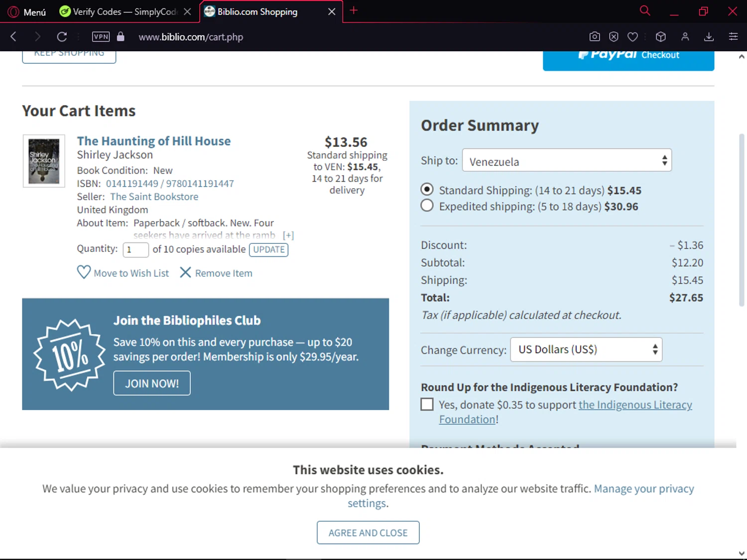Expand the About Item description with [+]
This screenshot has height=560, width=747.
click(288, 235)
